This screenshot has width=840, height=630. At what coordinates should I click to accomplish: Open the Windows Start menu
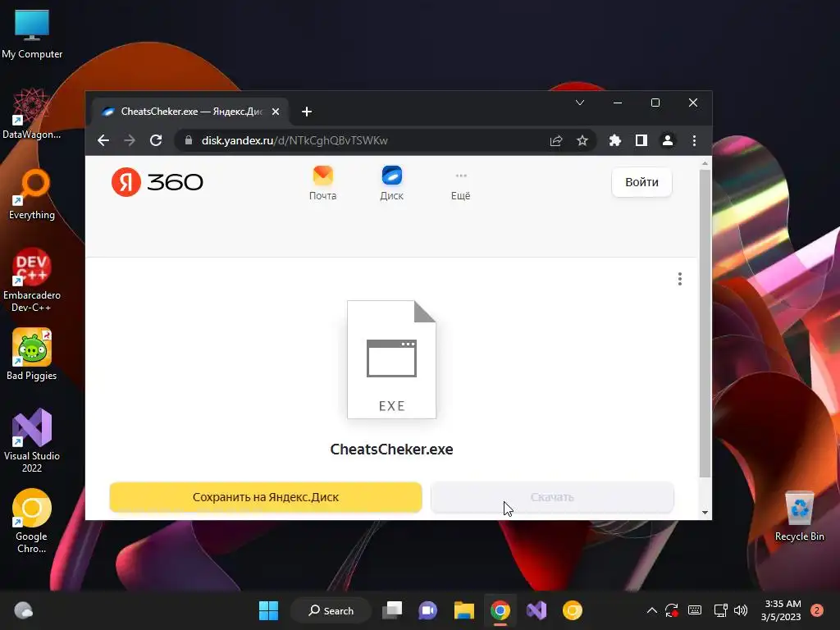(x=268, y=610)
